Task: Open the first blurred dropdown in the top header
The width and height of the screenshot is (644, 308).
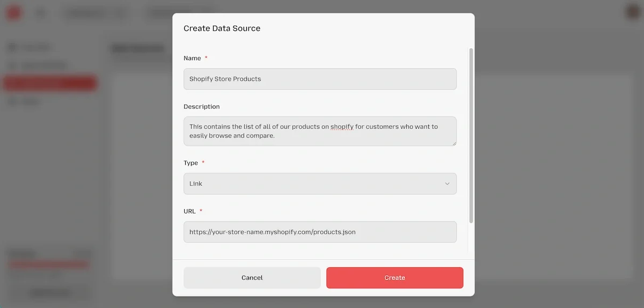Action: [x=95, y=13]
